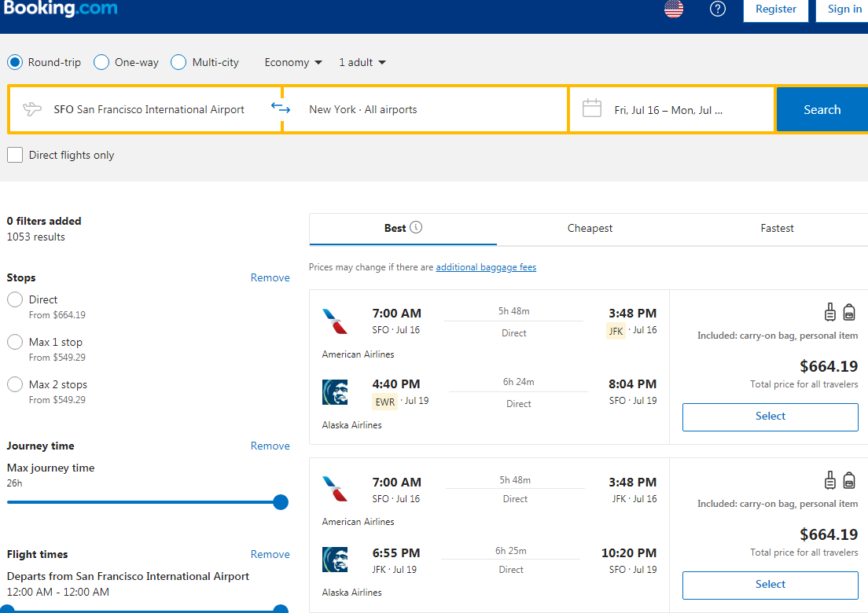Enable Direct flights only

[x=14, y=154]
